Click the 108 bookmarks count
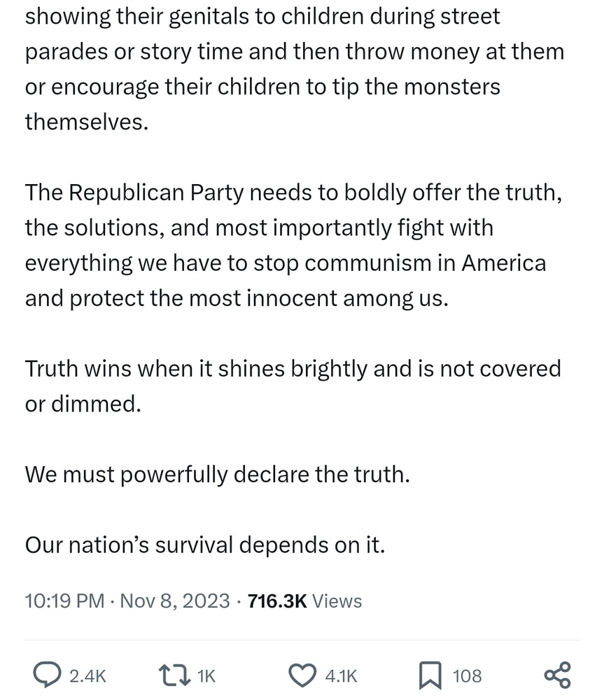The image size is (604, 700). (467, 675)
